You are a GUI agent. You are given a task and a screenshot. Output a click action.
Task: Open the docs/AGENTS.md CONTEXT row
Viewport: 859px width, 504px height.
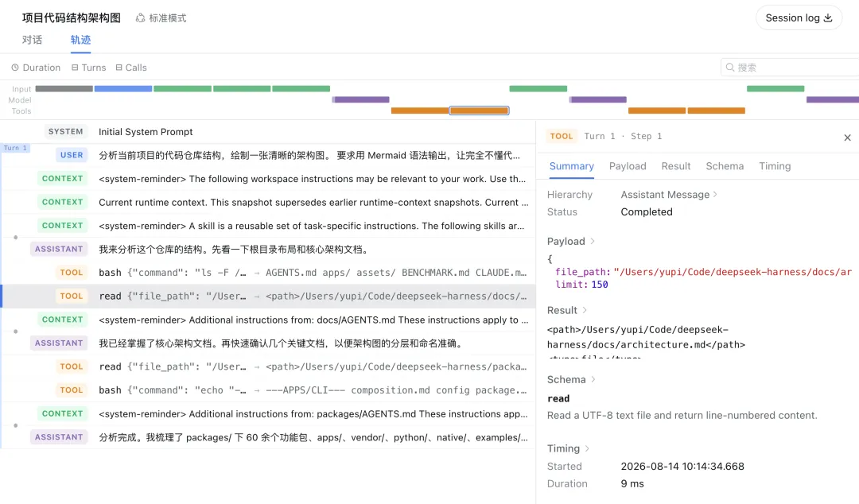tap(268, 320)
